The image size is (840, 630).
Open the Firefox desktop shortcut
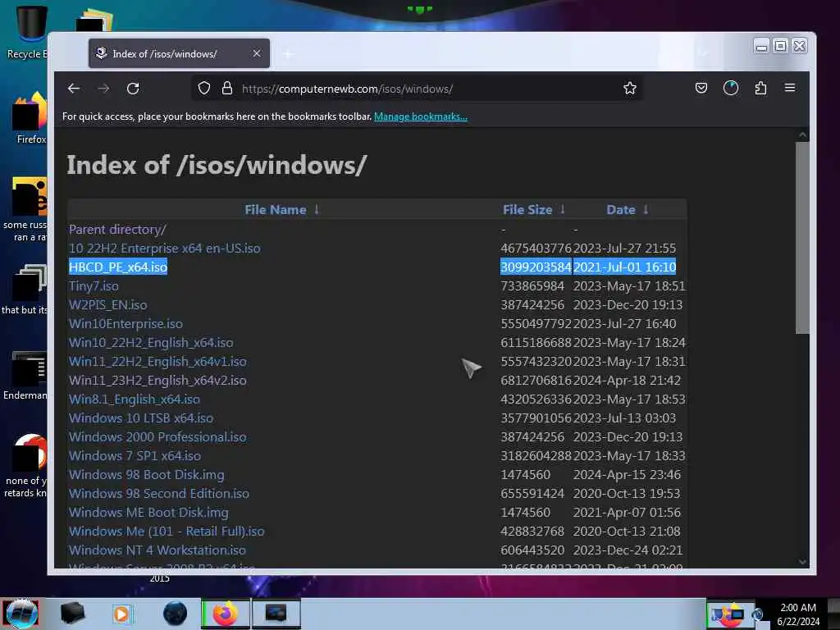click(x=30, y=118)
